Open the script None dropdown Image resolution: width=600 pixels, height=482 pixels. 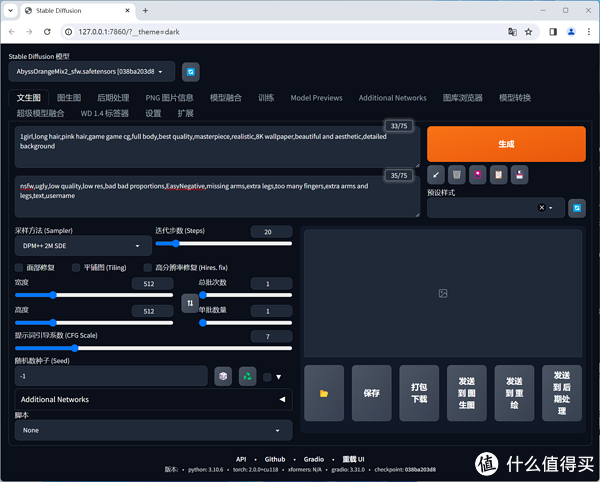tap(153, 430)
